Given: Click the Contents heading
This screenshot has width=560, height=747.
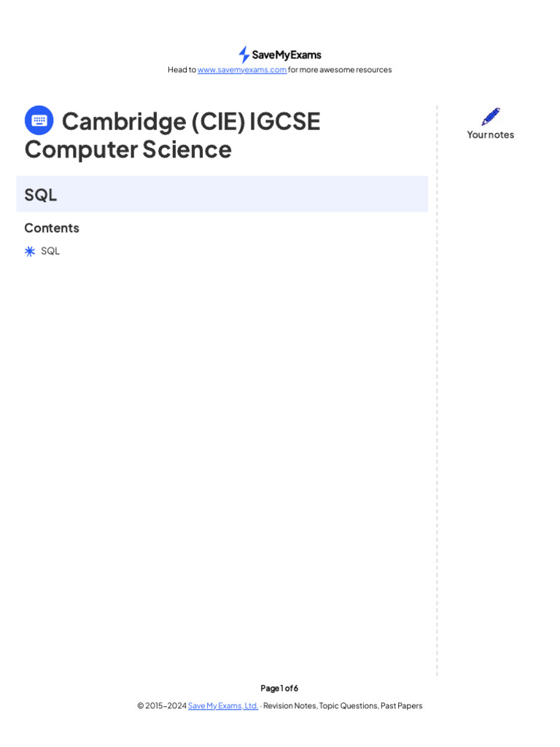Looking at the screenshot, I should (x=52, y=228).
